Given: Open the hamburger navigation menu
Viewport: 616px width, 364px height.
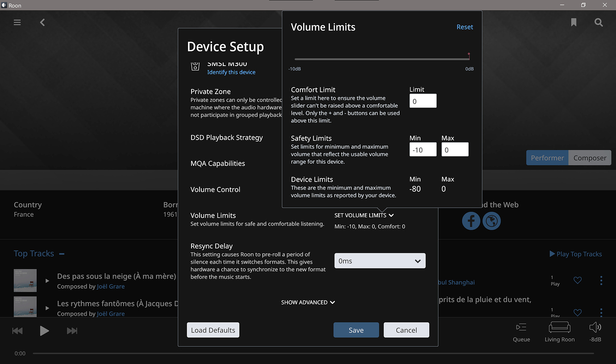Looking at the screenshot, I should pos(17,22).
